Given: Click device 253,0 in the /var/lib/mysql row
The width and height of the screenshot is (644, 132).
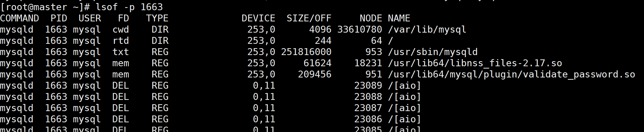Looking at the screenshot, I should (x=261, y=30).
